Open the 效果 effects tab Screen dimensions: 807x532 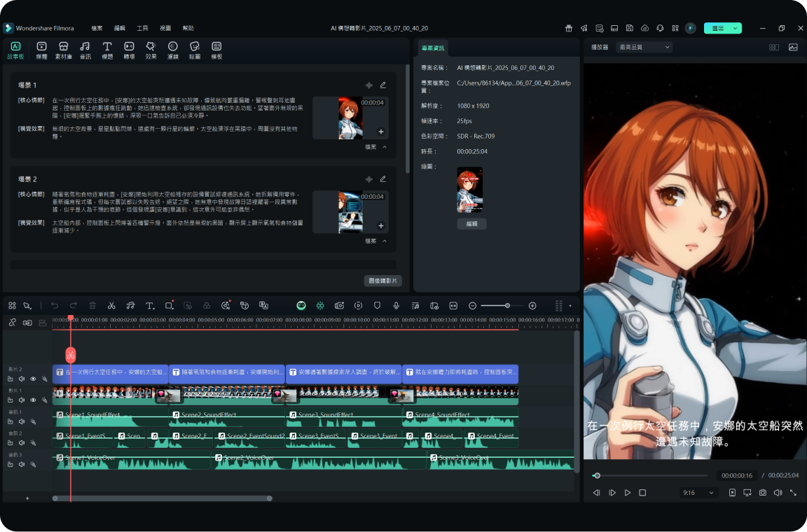[x=151, y=50]
